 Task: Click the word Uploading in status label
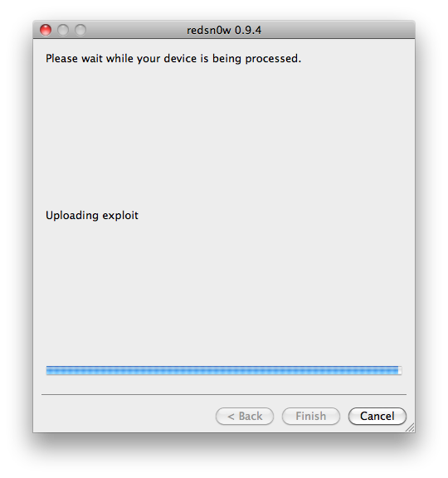click(72, 216)
